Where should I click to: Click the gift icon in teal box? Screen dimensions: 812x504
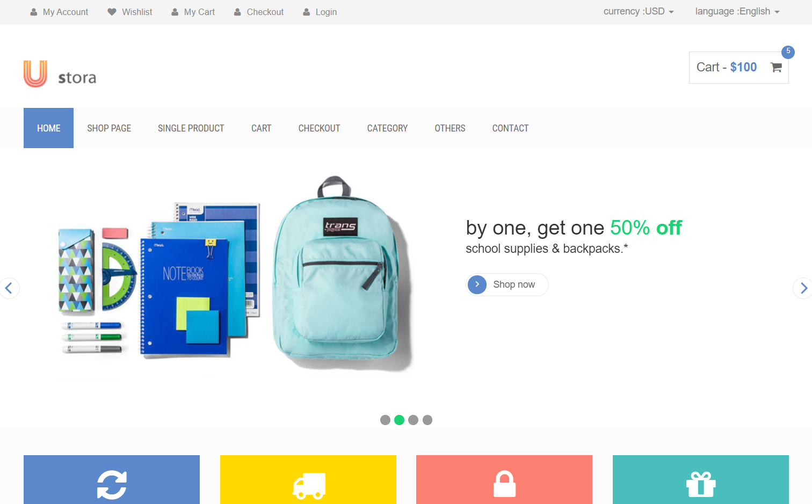[x=701, y=484]
